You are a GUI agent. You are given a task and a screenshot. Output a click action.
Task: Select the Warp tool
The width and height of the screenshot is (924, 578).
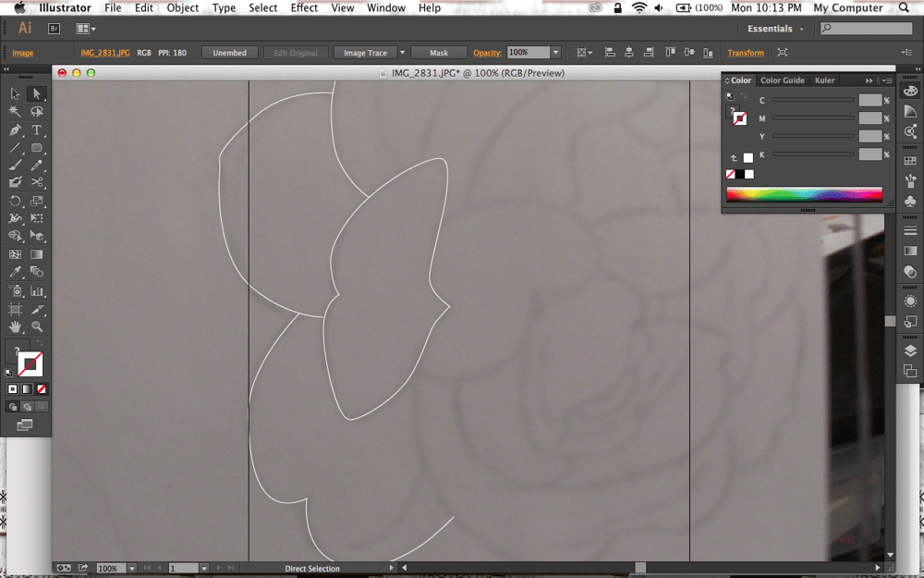[15, 218]
